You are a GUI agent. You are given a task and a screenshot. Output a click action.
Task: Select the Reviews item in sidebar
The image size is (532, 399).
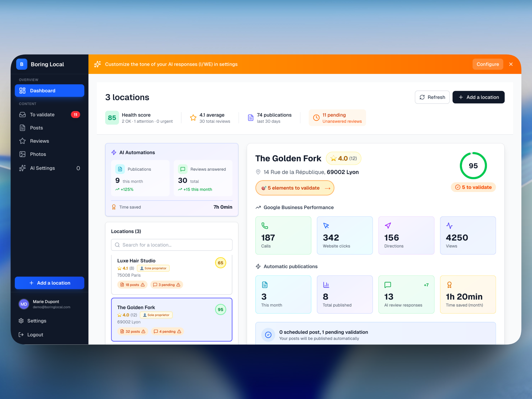(x=40, y=141)
